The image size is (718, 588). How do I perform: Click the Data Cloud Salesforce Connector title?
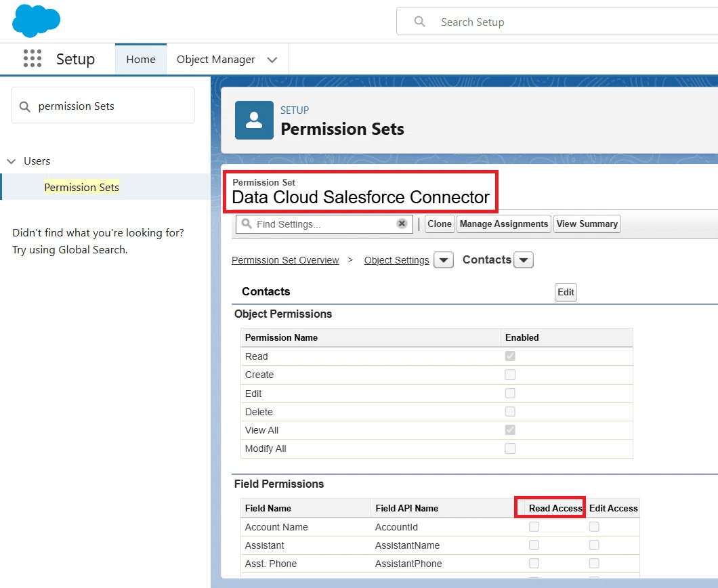point(361,197)
